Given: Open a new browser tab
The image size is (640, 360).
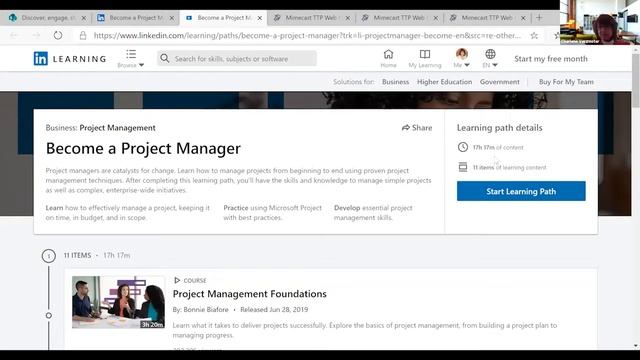Looking at the screenshot, I should (539, 18).
